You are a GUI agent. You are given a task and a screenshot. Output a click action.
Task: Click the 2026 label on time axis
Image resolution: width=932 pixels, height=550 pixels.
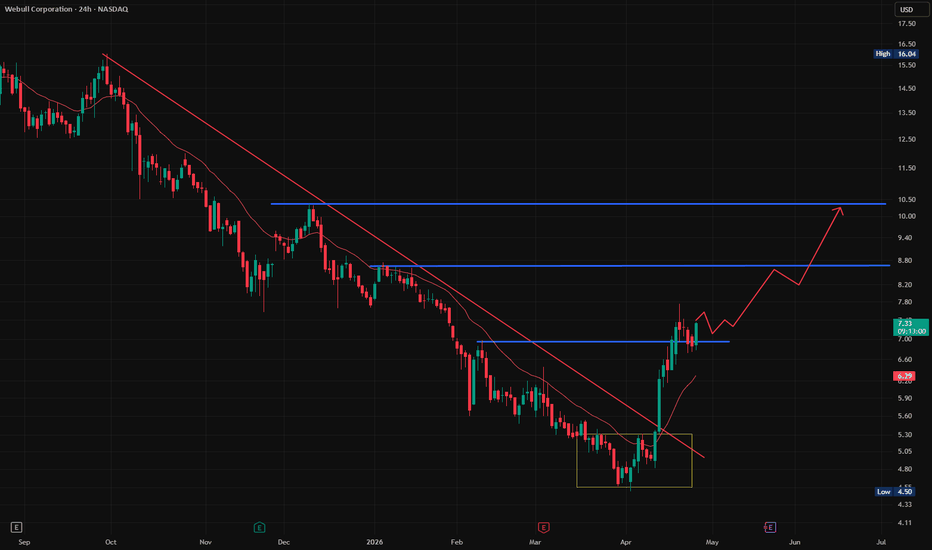pos(374,542)
